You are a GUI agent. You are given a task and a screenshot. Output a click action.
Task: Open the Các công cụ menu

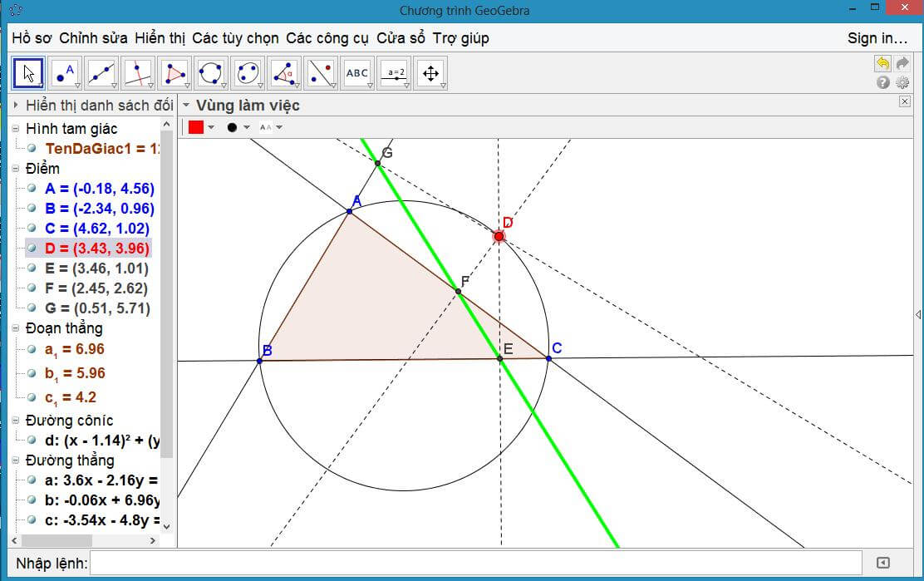(x=327, y=38)
